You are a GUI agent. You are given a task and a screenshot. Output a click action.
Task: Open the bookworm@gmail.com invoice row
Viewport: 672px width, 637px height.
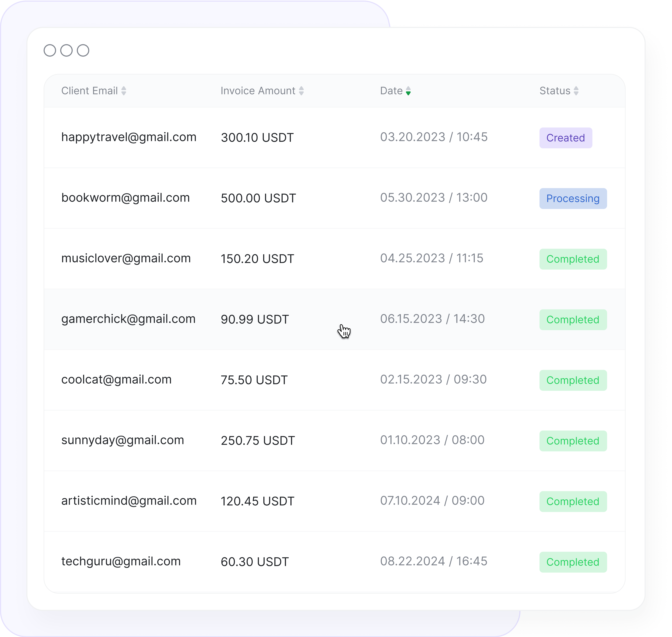(125, 198)
